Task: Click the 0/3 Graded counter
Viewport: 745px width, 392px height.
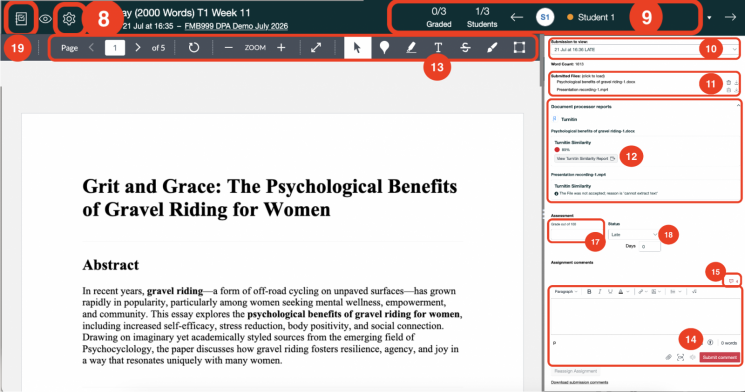Action: pos(439,18)
